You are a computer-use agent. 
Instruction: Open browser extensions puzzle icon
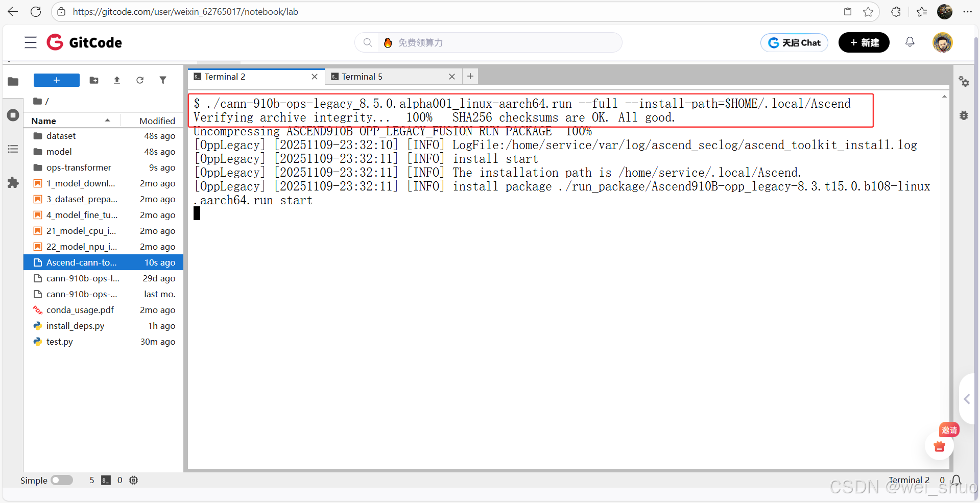click(896, 12)
